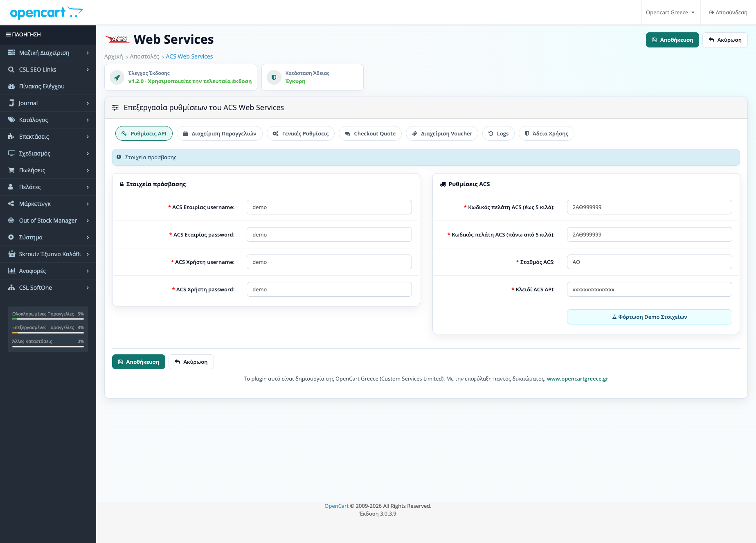756x543 pixels.
Task: Focus the ACS Εταιρίας username field
Action: (x=329, y=207)
